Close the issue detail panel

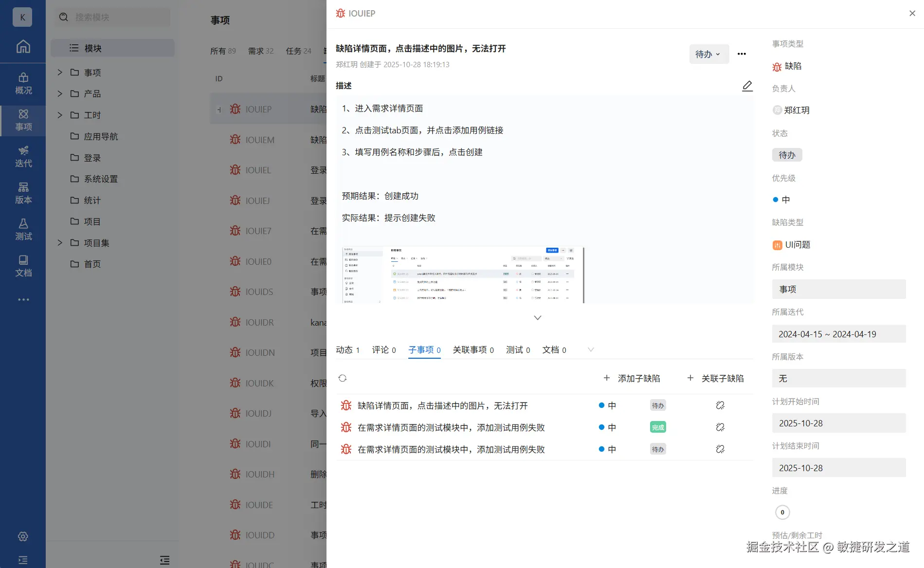[912, 13]
